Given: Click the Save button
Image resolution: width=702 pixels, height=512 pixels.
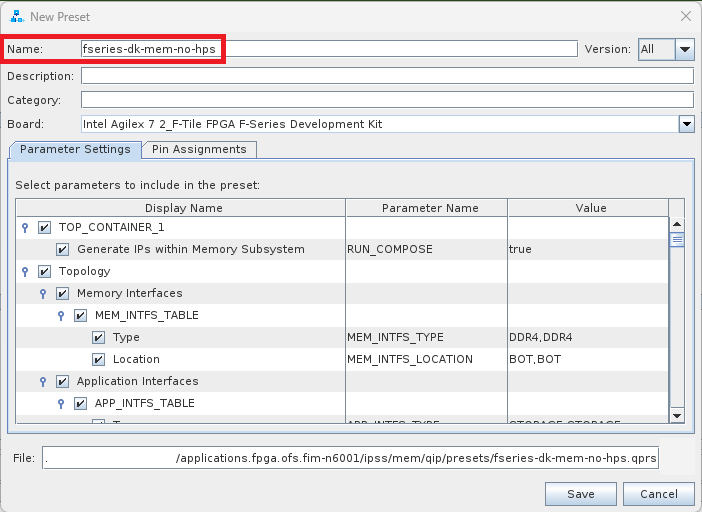Looking at the screenshot, I should click(580, 494).
